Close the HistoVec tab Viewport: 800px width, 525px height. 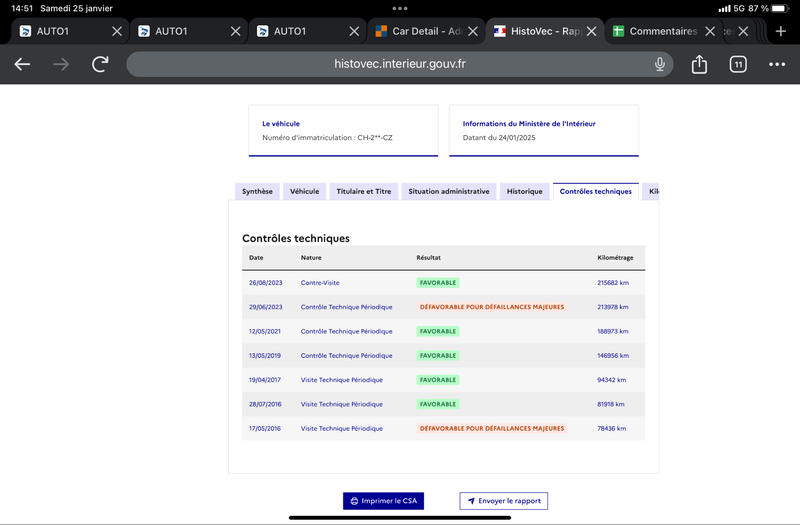pyautogui.click(x=591, y=31)
